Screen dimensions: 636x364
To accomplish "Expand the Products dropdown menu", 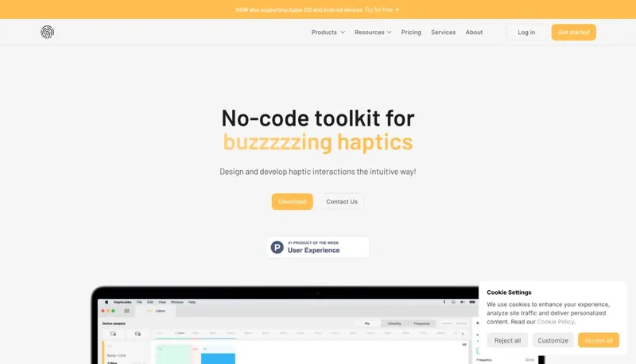I will tap(328, 32).
